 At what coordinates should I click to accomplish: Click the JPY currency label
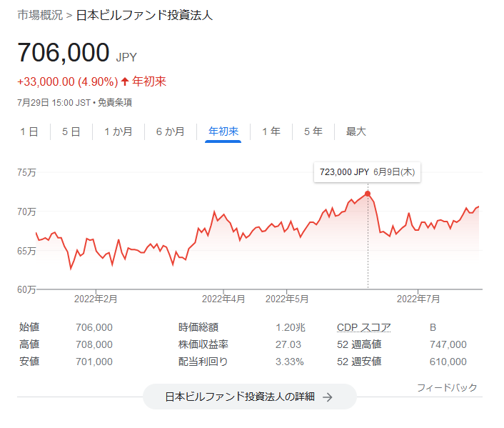(x=126, y=58)
